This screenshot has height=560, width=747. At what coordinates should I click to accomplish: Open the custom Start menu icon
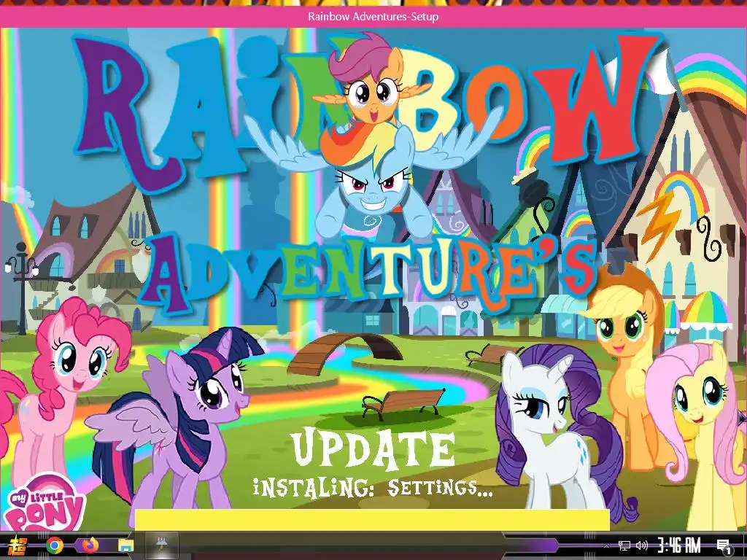coord(19,545)
